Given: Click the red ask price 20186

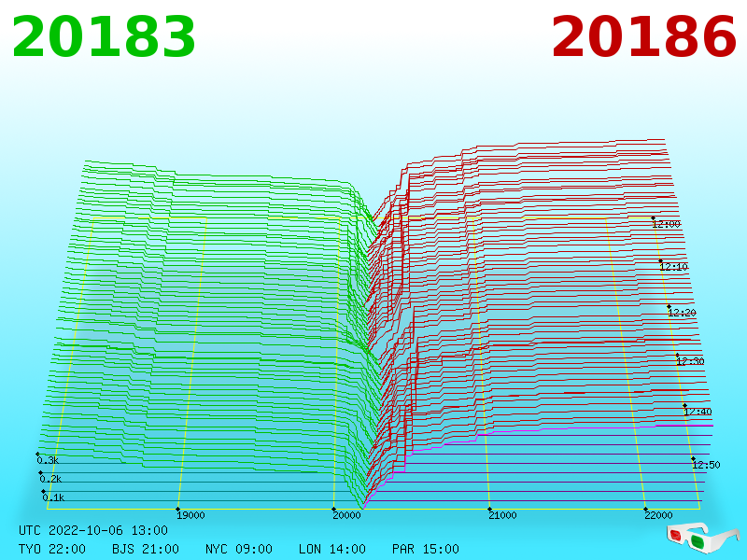Looking at the screenshot, I should [x=643, y=37].
